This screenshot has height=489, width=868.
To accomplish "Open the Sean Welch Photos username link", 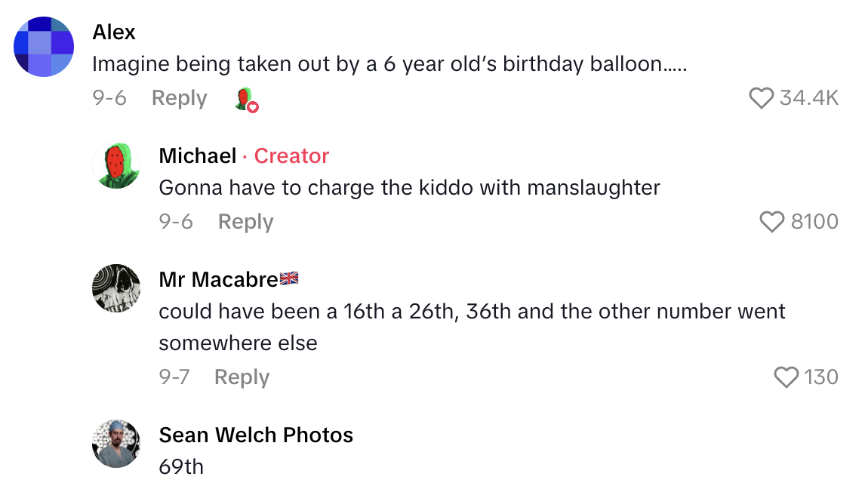I will coord(256,435).
